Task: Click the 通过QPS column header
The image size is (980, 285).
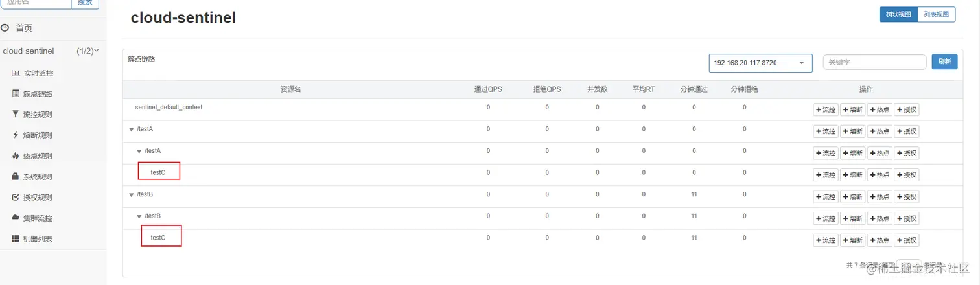Action: (x=488, y=89)
